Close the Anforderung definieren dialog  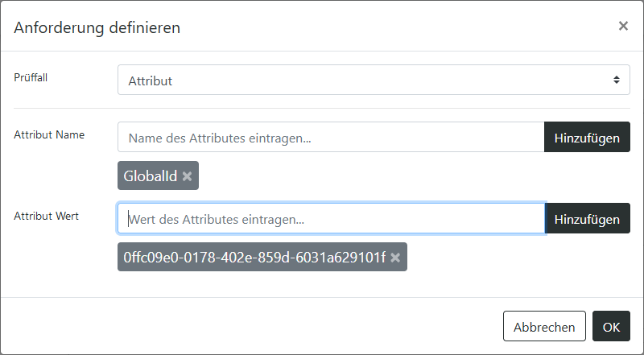point(623,26)
